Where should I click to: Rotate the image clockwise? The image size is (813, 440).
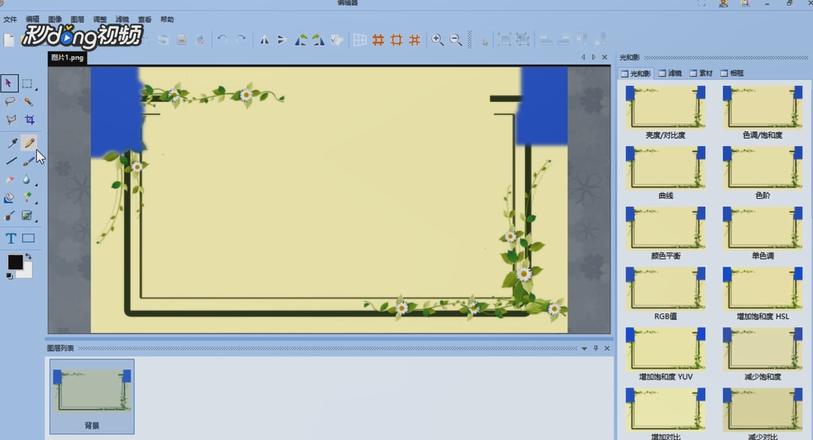(x=318, y=40)
